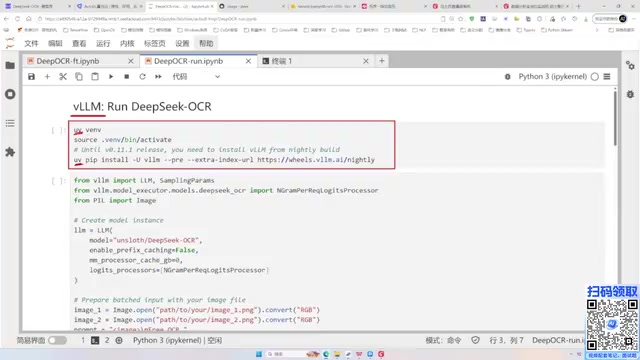
Task: Click the browser address bar
Action: [x=237, y=19]
